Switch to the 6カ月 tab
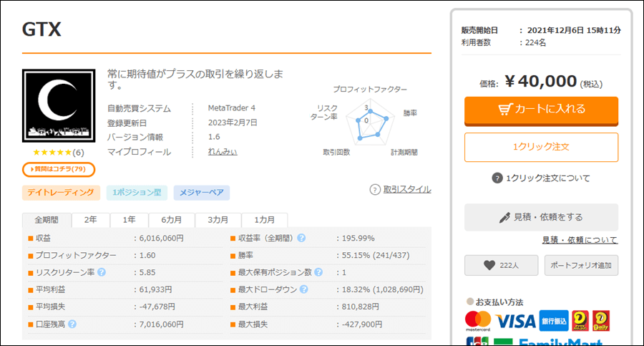 click(171, 220)
